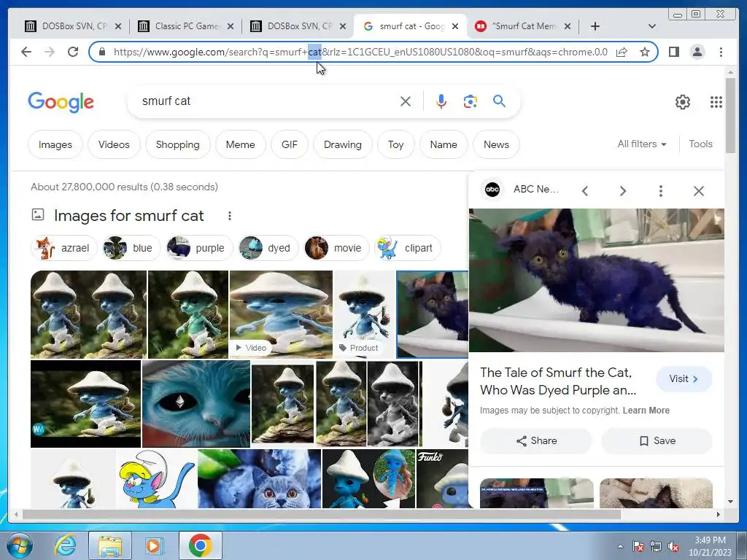Image resolution: width=747 pixels, height=560 pixels.
Task: Refine images with purple chip
Action: [x=199, y=248]
